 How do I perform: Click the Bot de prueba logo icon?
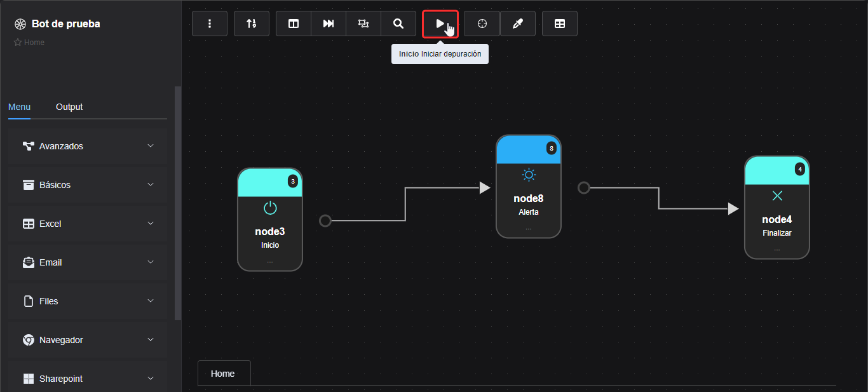pyautogui.click(x=20, y=24)
